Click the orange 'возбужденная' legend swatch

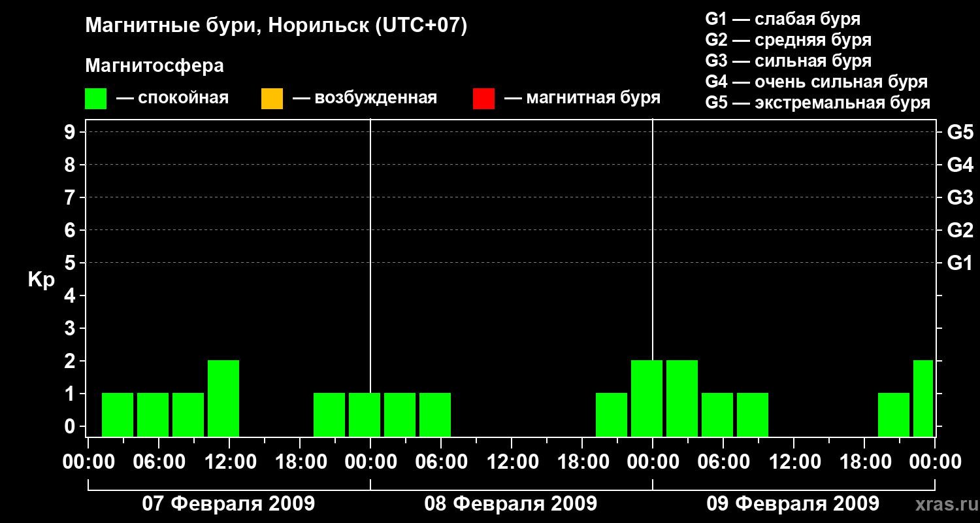pos(272,99)
